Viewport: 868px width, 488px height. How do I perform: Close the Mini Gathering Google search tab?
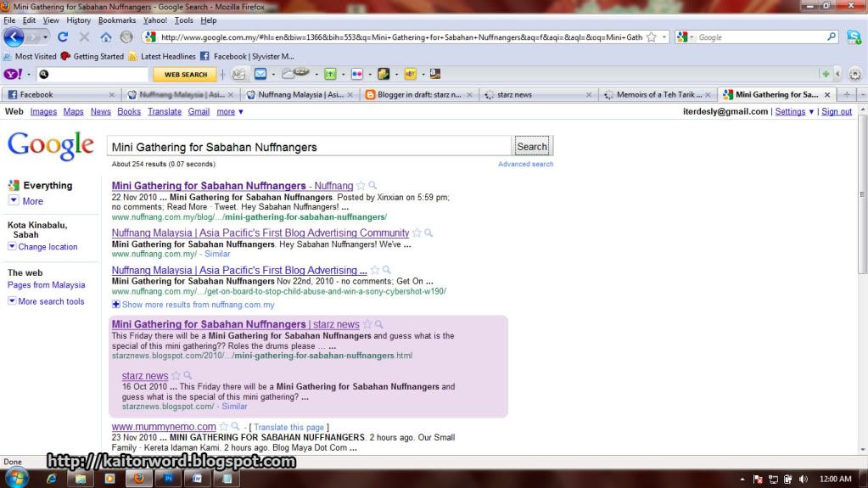point(827,95)
